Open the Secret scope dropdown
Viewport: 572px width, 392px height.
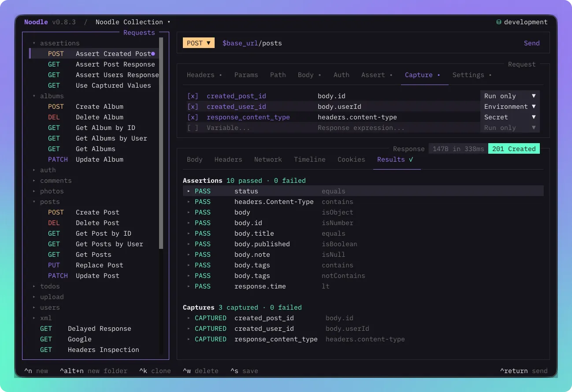[x=510, y=117]
